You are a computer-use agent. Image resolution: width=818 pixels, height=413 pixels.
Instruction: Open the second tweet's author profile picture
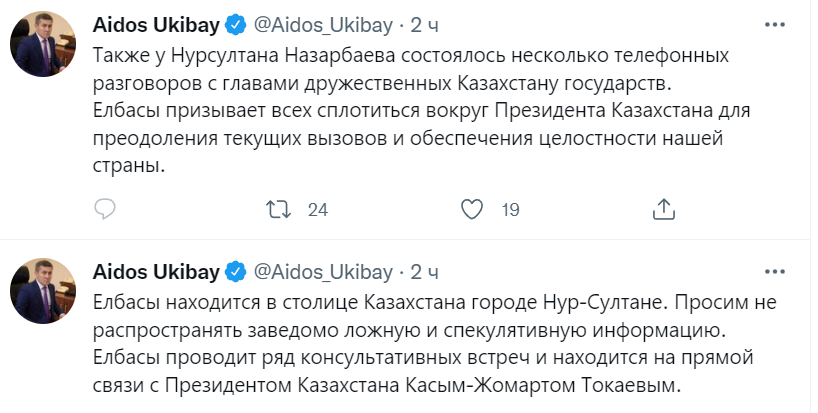pos(42,290)
